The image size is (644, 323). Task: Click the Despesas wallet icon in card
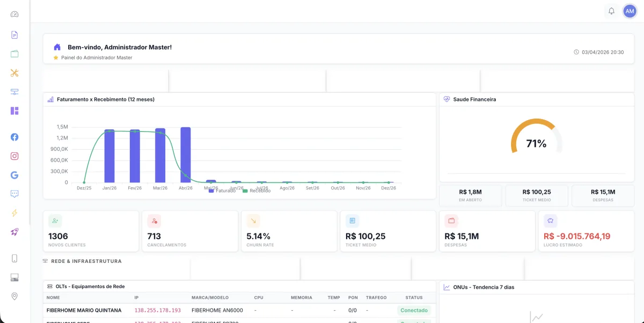click(x=451, y=221)
